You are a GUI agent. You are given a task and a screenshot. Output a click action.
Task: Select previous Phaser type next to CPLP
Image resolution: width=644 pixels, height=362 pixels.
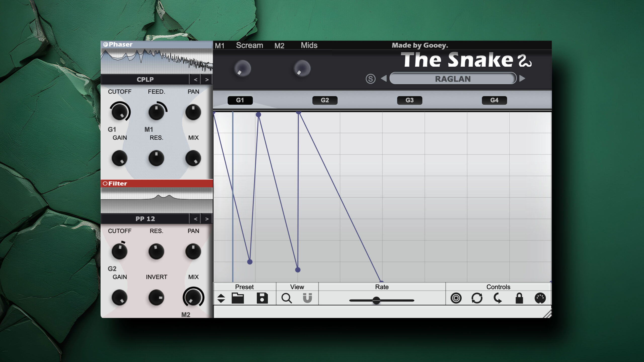pyautogui.click(x=195, y=79)
